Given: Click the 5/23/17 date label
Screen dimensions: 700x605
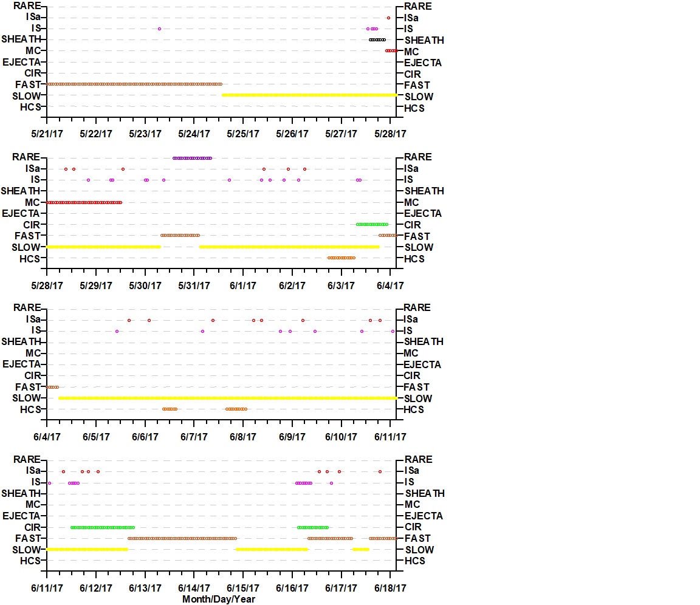Looking at the screenshot, I should point(145,134).
